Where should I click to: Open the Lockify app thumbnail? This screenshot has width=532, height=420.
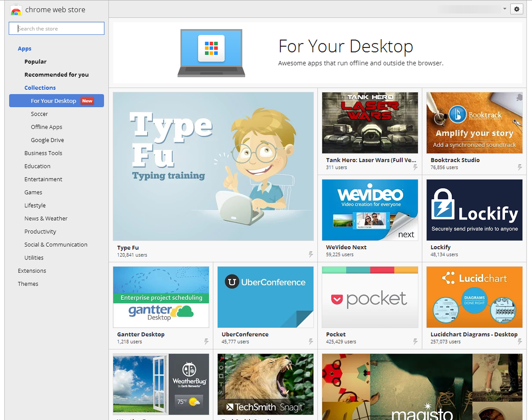[x=474, y=210]
